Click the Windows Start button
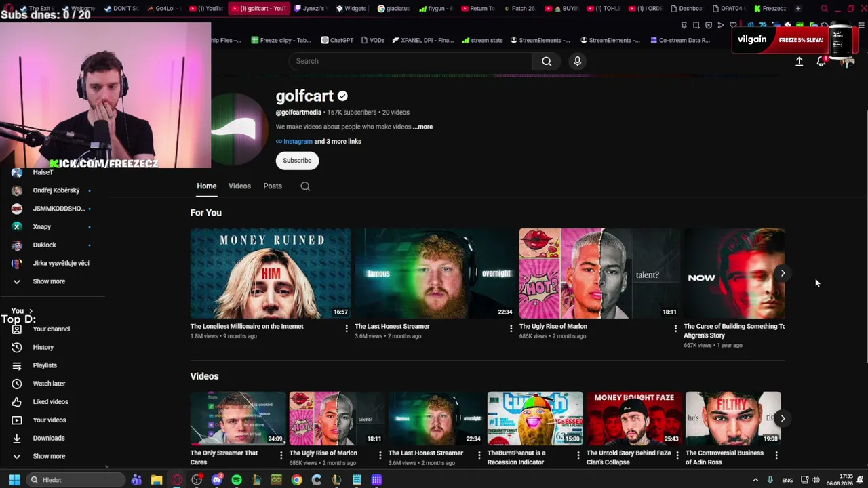868x488 pixels. (14, 480)
